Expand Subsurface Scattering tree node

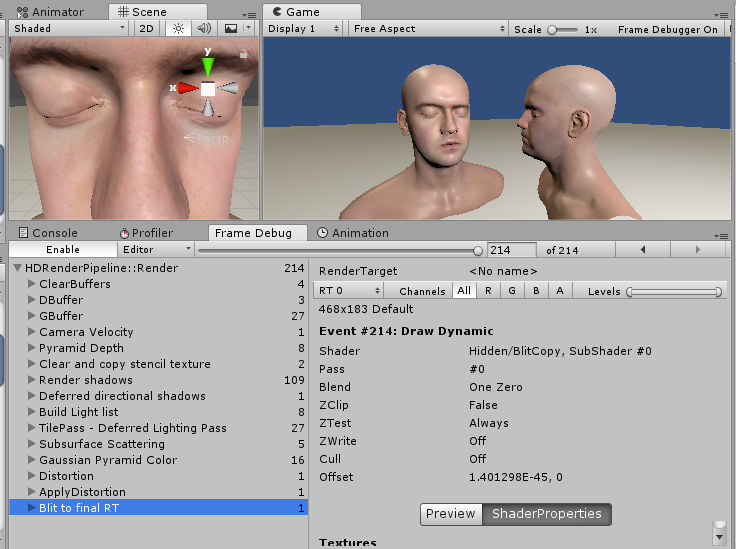tap(31, 443)
